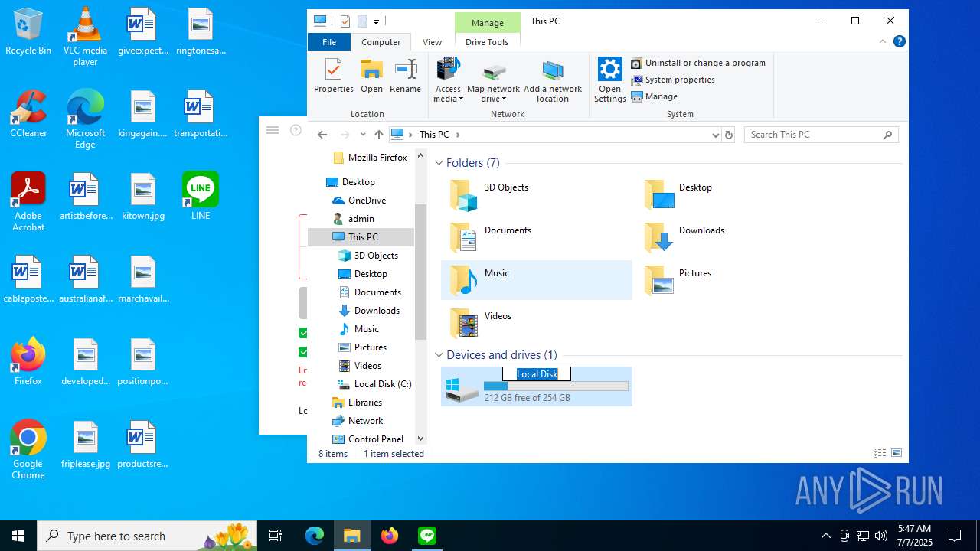This screenshot has width=980, height=551.
Task: Click the Local Disk rename text box
Action: (x=537, y=374)
